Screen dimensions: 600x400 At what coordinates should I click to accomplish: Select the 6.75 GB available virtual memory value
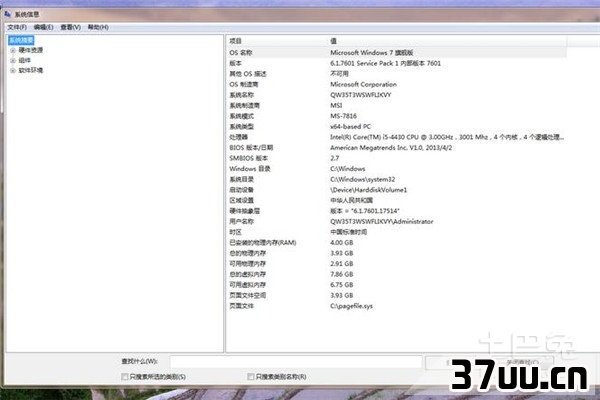[342, 285]
